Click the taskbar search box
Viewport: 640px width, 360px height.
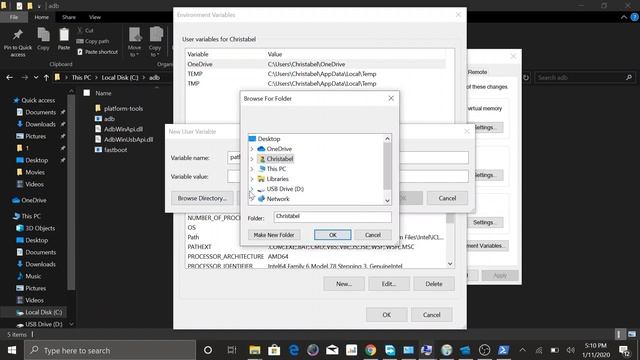coord(110,350)
